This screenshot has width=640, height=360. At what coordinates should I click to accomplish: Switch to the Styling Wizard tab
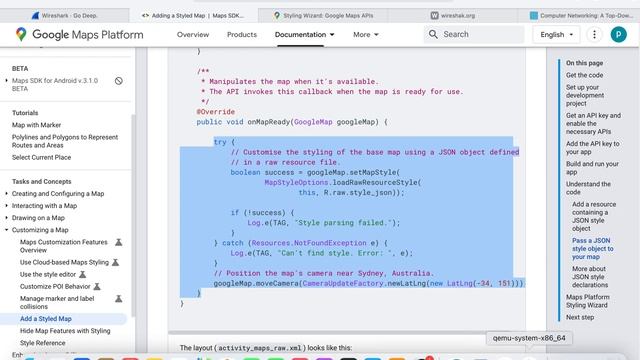[x=323, y=16]
